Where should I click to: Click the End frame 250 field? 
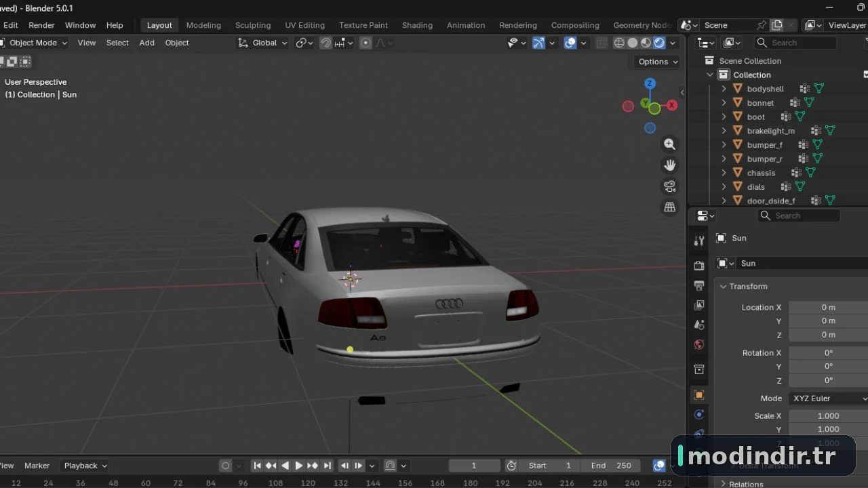610,466
